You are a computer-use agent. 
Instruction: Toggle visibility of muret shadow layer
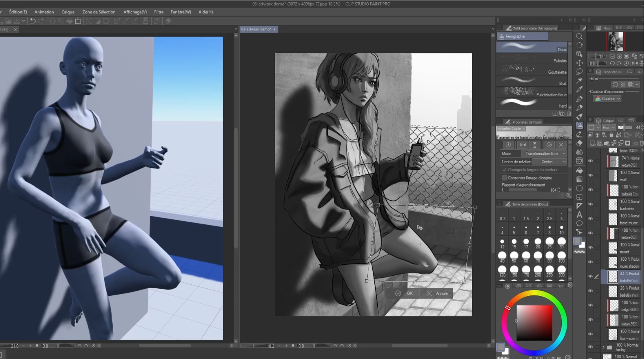(x=590, y=262)
